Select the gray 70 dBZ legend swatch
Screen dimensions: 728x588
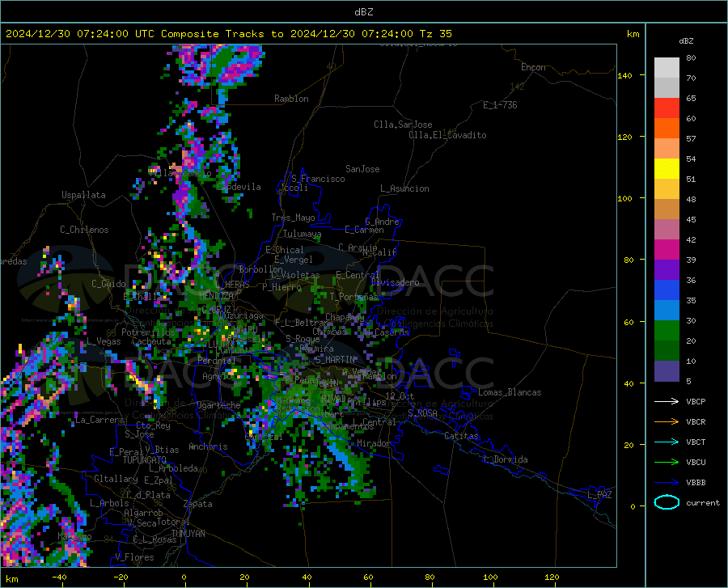(667, 87)
